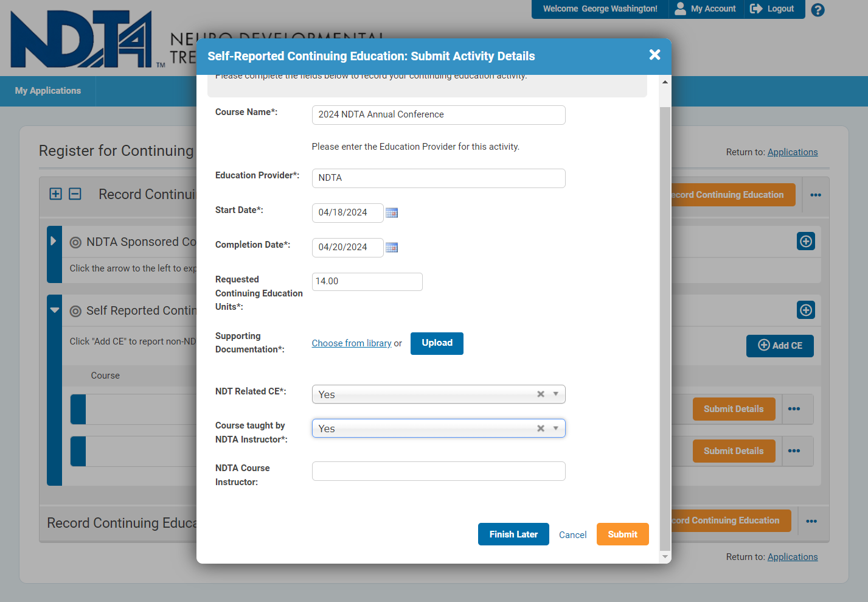The image size is (868, 602).
Task: Click the dialog scrollbar up arrow
Action: click(x=665, y=82)
